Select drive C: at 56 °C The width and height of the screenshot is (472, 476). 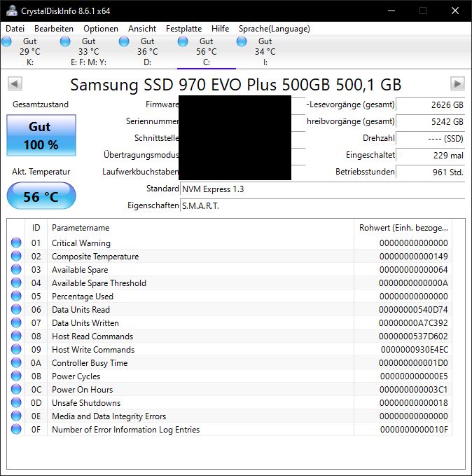pyautogui.click(x=207, y=52)
